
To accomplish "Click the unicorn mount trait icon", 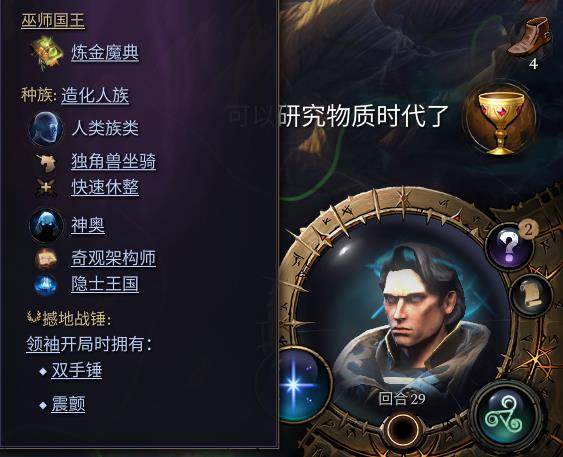I will 47,162.
